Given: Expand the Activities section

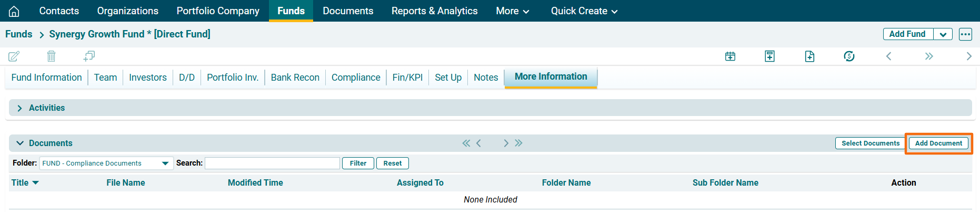Looking at the screenshot, I should pos(20,108).
